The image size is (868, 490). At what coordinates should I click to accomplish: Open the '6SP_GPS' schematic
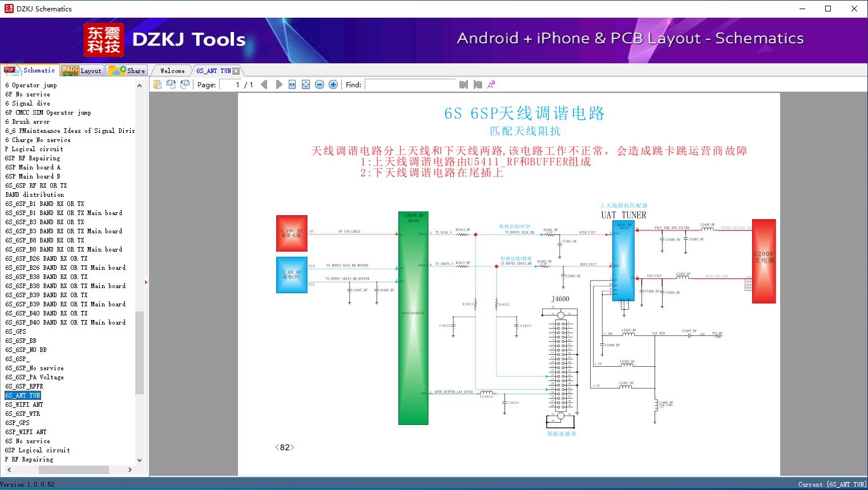[17, 423]
